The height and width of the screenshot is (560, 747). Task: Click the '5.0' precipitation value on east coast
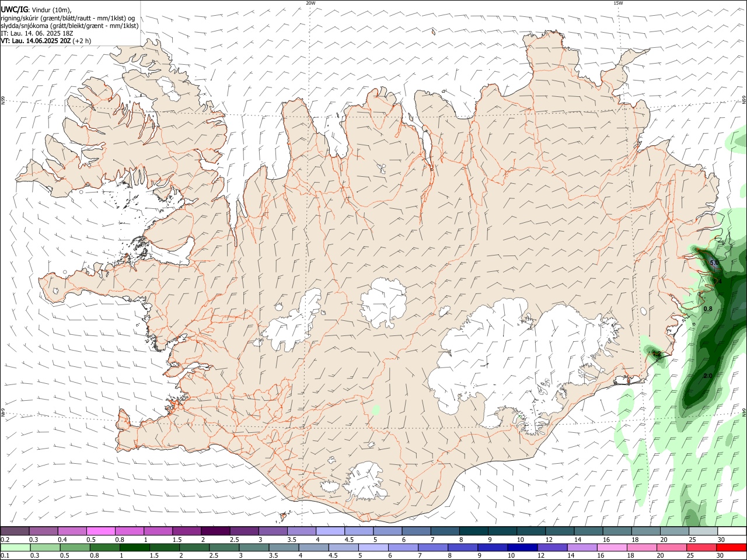714,263
